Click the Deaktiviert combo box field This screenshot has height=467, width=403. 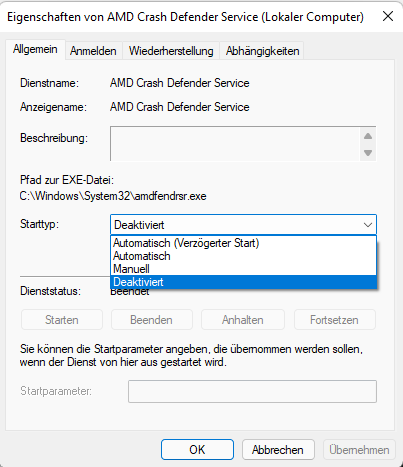(x=243, y=225)
